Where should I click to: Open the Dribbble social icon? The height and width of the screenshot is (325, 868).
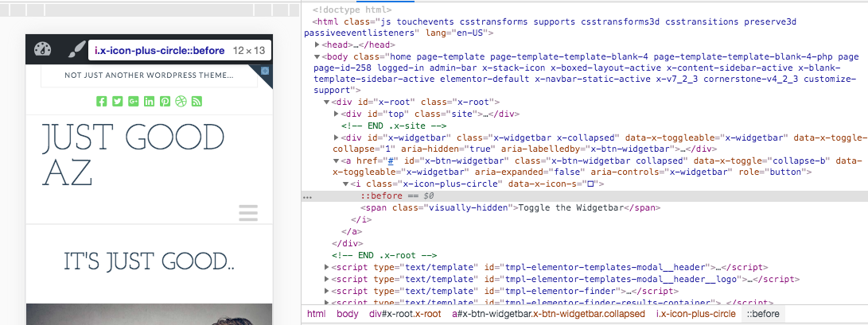click(181, 101)
